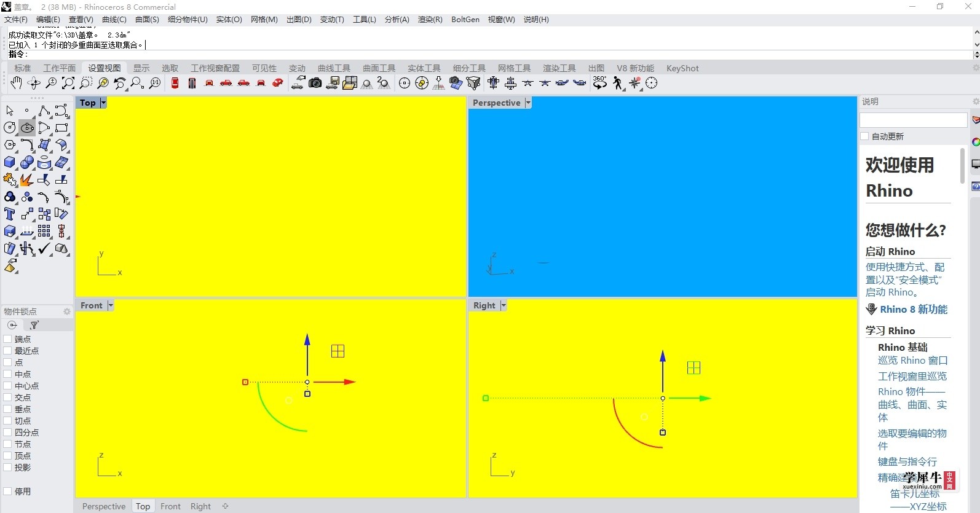Click the Zoom Extents icon
The height and width of the screenshot is (513, 980).
(x=68, y=83)
